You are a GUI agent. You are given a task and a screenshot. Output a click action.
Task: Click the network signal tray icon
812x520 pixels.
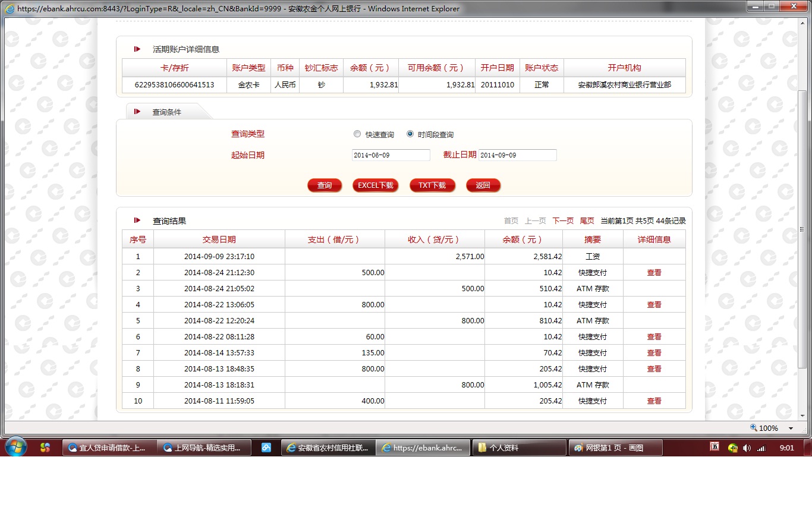pyautogui.click(x=761, y=448)
